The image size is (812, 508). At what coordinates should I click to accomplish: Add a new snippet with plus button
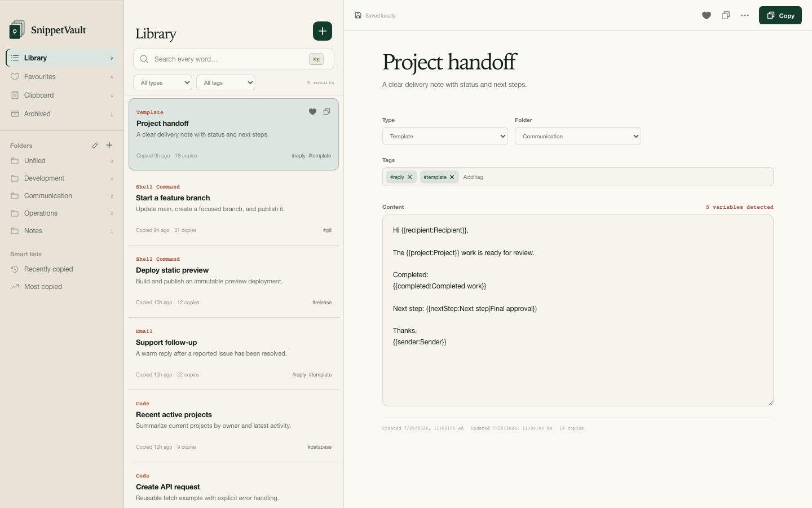323,31
